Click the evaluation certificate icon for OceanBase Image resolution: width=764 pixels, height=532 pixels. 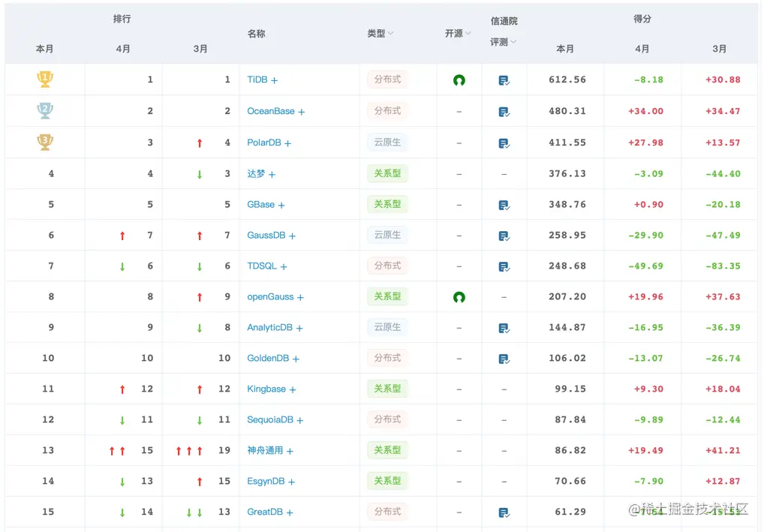pyautogui.click(x=504, y=112)
